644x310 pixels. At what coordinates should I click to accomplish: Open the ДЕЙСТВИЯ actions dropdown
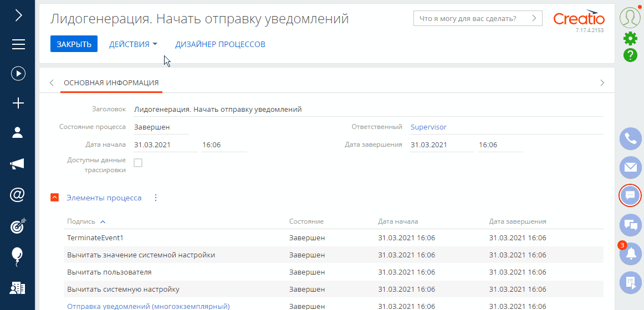coord(133,44)
